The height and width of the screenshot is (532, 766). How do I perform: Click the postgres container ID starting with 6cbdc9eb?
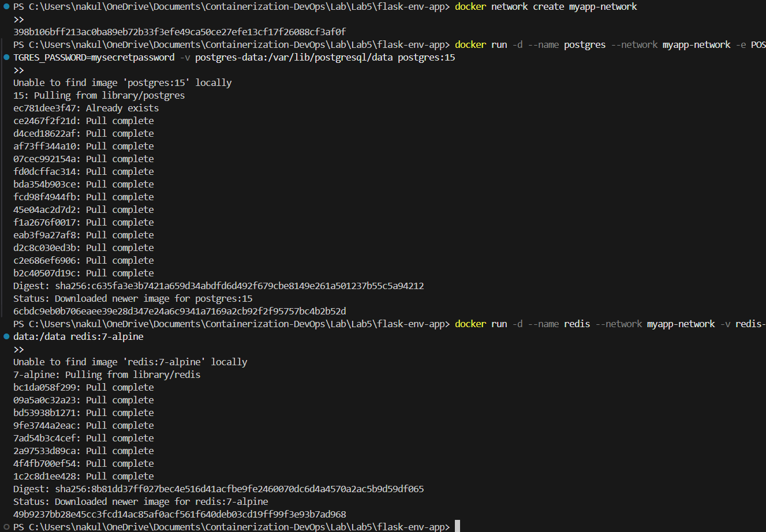coord(179,311)
